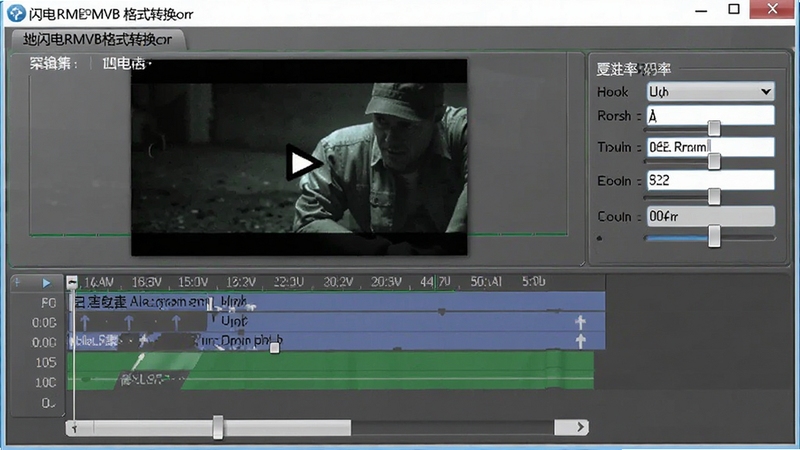Select the 闪电RMVB格式转换 tab
This screenshot has height=450, width=800.
(97, 39)
